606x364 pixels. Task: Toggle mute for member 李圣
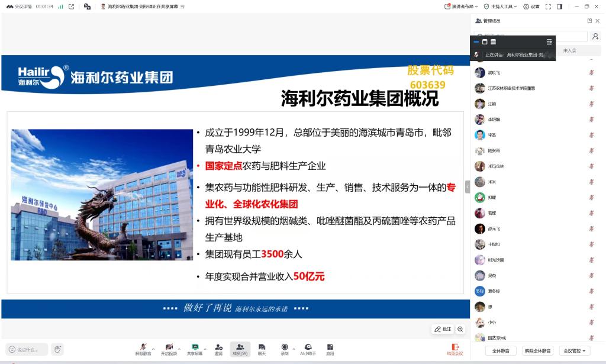(591, 135)
